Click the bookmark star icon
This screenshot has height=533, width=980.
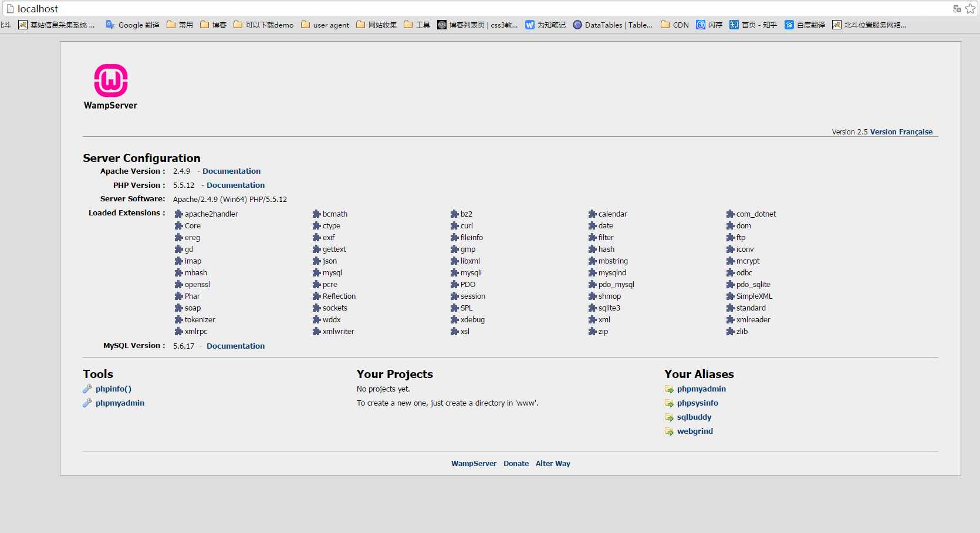click(971, 8)
